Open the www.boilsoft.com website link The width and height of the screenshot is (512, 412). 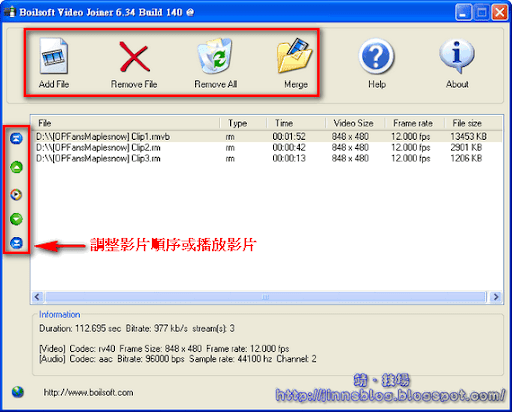tap(88, 393)
